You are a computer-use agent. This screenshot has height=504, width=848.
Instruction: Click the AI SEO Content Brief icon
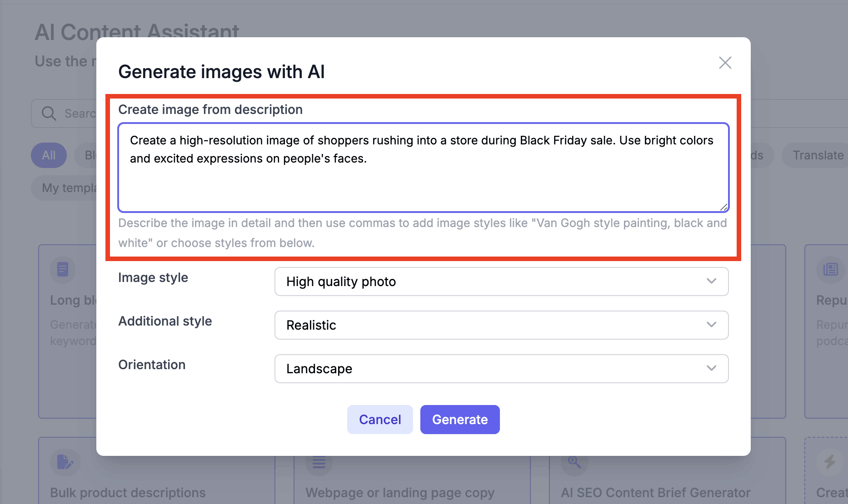[574, 463]
